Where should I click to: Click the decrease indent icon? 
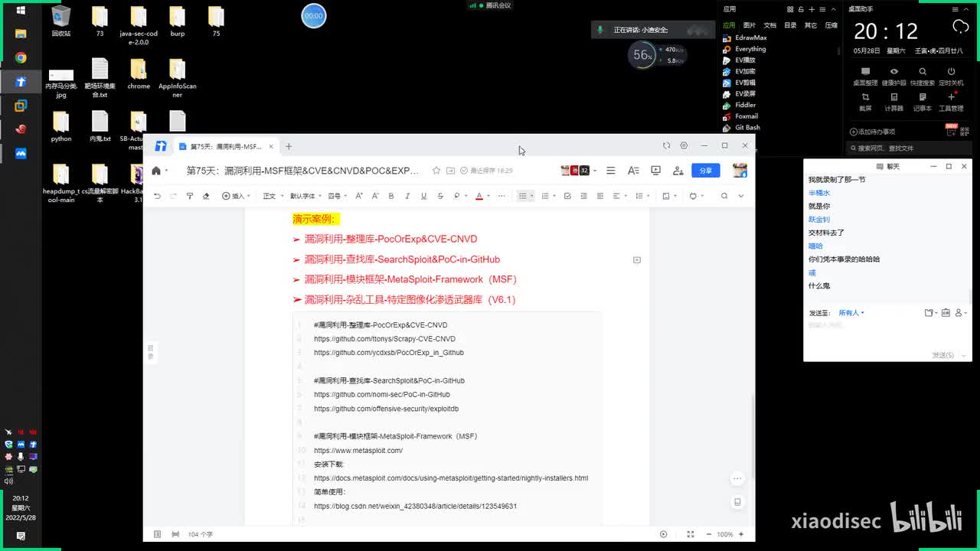click(583, 196)
